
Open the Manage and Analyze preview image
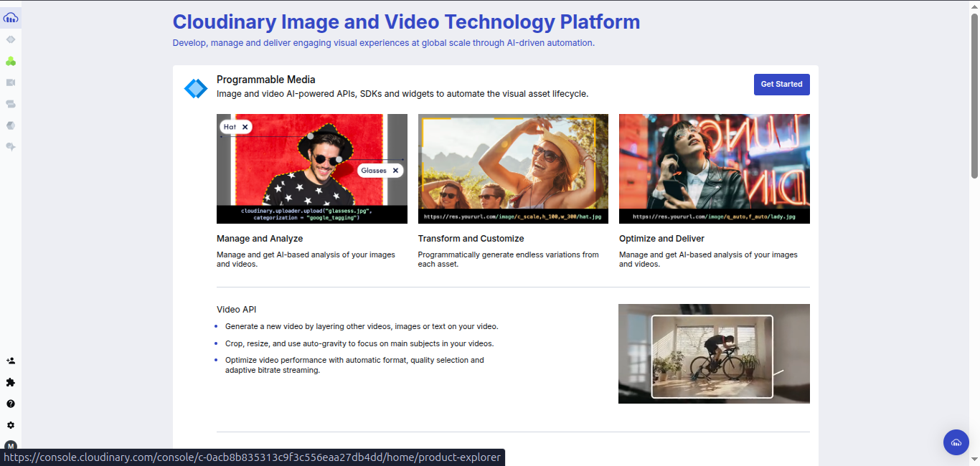pos(312,168)
